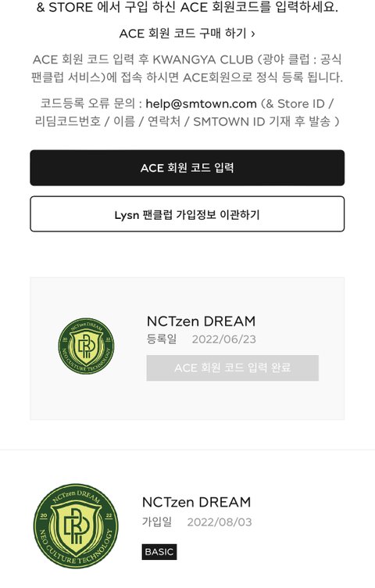Click the NCTzen DREAM title in gray card
The width and height of the screenshot is (375, 588).
[x=202, y=321]
